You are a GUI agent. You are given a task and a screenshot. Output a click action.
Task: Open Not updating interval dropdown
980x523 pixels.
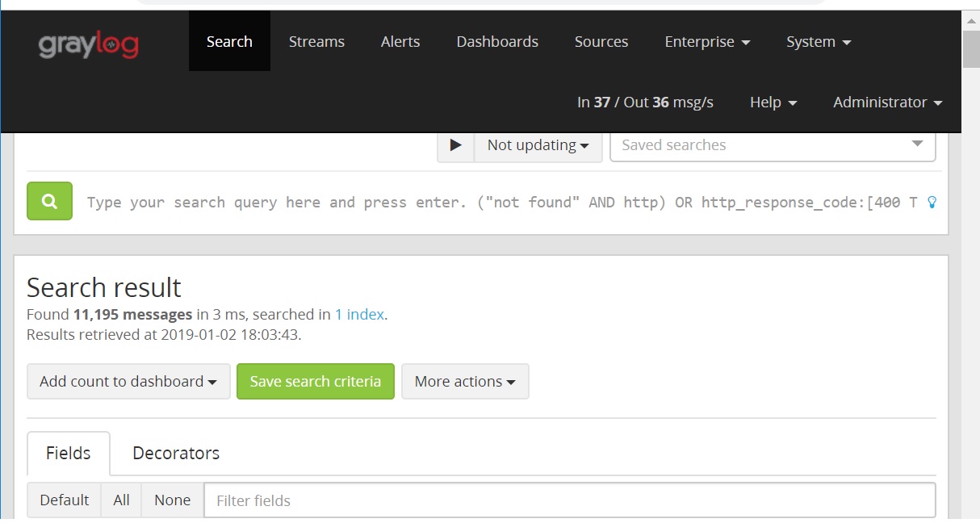[538, 145]
